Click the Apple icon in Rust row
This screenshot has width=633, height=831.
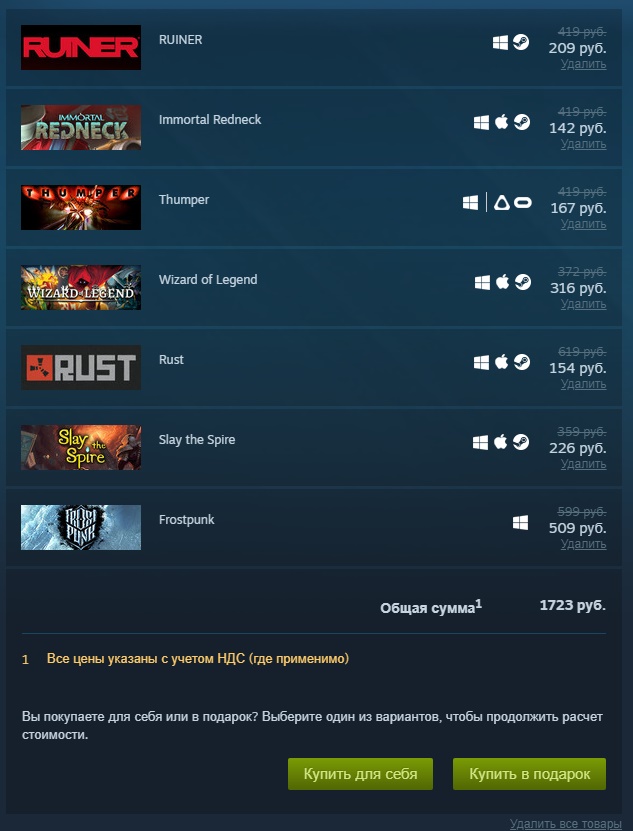(x=501, y=363)
